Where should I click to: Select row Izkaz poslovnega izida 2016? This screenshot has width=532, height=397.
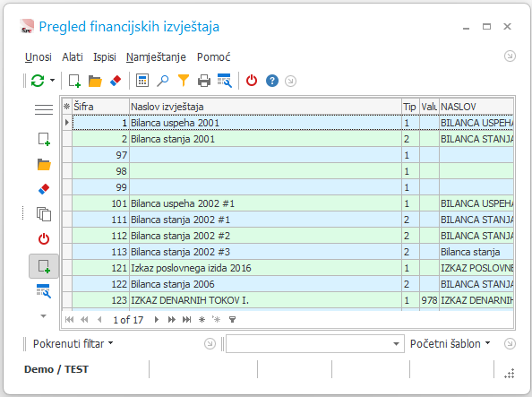tap(287, 268)
